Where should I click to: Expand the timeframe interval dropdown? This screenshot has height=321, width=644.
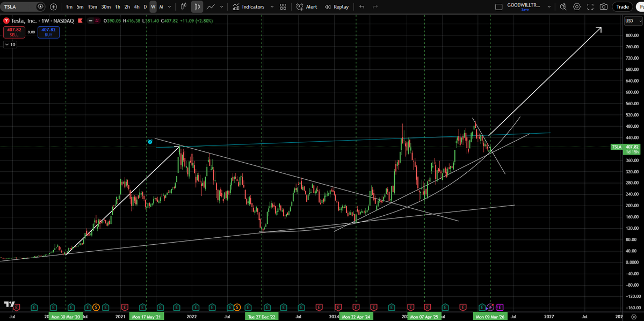tap(169, 6)
